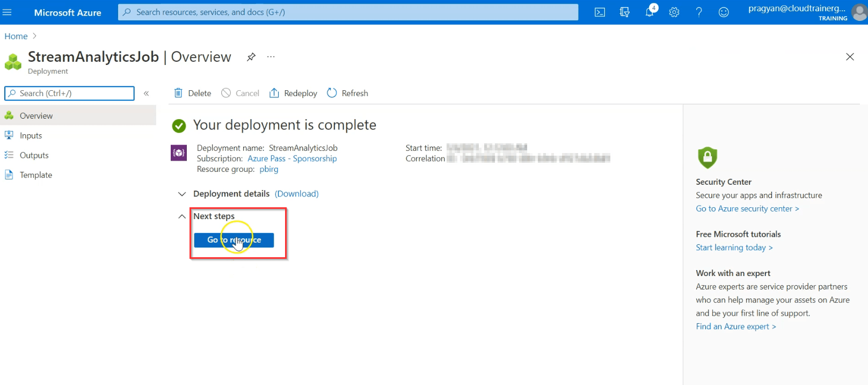Open the portal hamburger menu
This screenshot has height=385, width=868.
pyautogui.click(x=7, y=12)
